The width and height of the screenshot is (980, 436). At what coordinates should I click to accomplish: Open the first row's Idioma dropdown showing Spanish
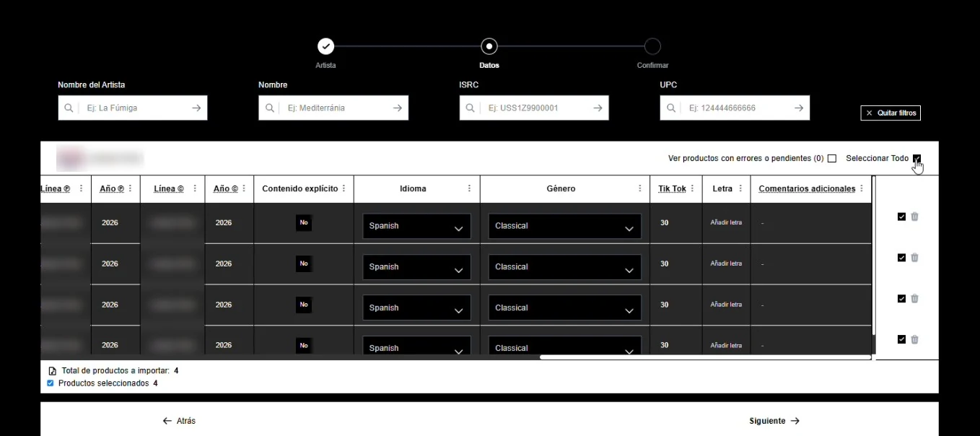click(x=416, y=226)
